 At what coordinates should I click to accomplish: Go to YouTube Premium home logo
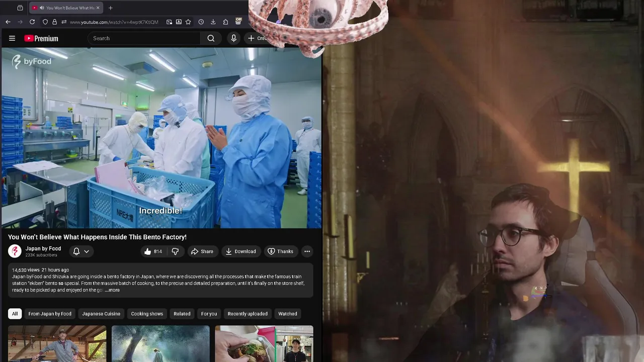click(41, 38)
